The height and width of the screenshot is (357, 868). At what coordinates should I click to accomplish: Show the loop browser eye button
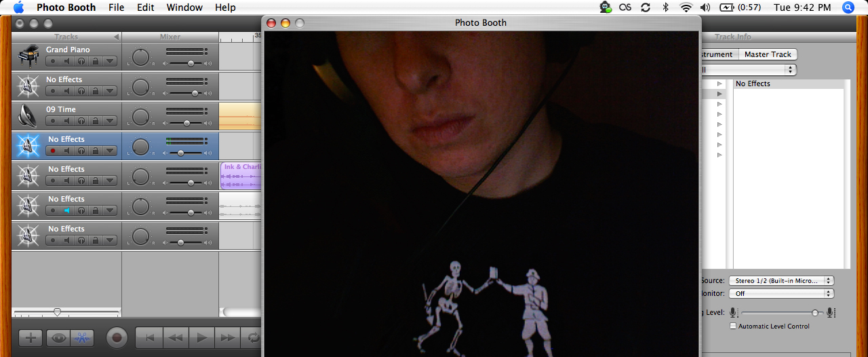59,337
